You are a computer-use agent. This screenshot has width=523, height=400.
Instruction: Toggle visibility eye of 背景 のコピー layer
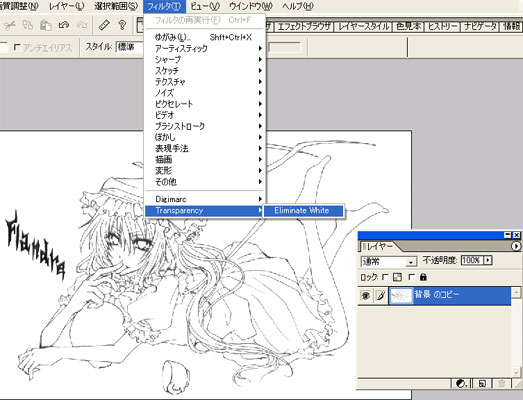366,296
